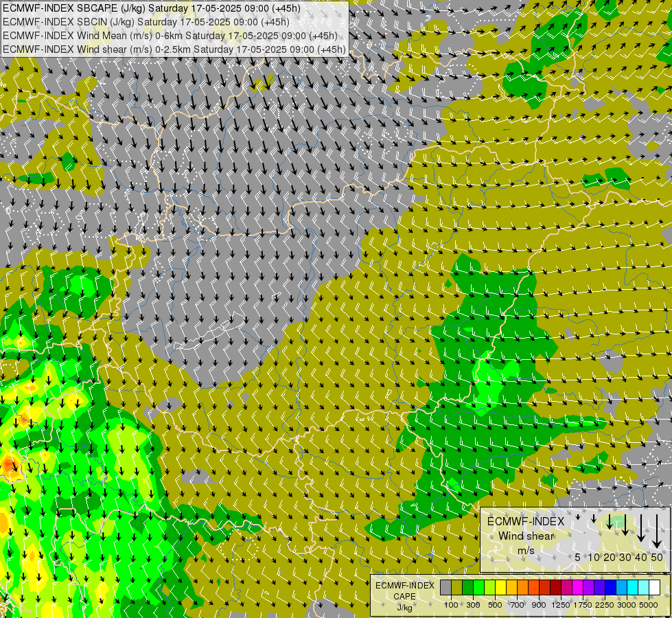672x618 pixels.
Task: Click the '50' wind shear scale label
Action: (657, 557)
